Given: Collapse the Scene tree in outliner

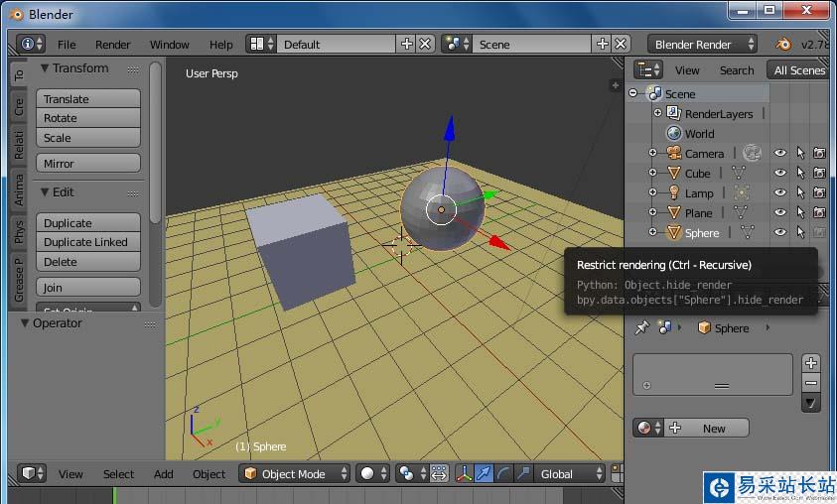Looking at the screenshot, I should (x=633, y=93).
